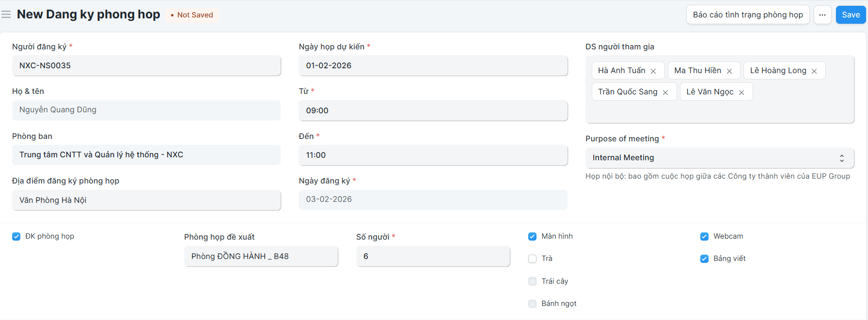868x320 pixels.
Task: Open the Địa điểm đăng ký phòng họp field
Action: click(146, 200)
